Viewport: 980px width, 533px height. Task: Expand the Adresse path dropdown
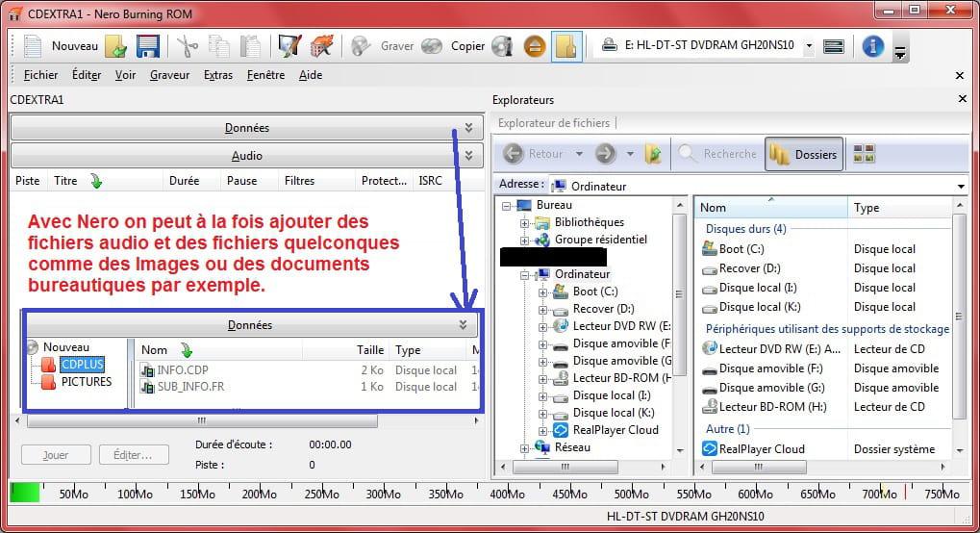coord(961,186)
